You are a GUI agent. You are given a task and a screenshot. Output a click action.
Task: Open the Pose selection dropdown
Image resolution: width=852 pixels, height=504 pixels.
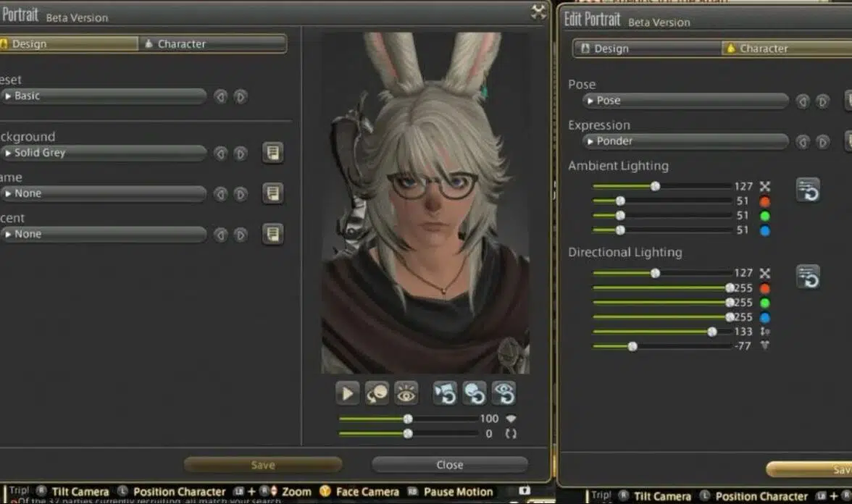[685, 101]
